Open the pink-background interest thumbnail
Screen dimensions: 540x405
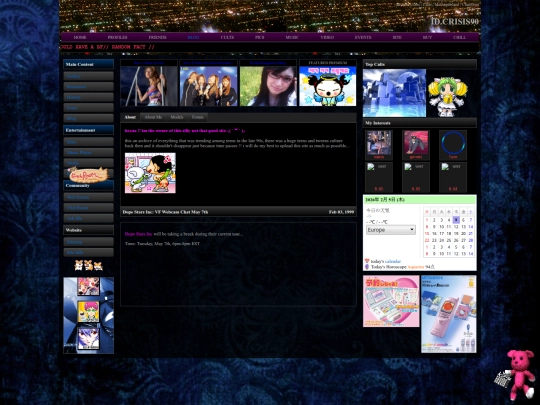pyautogui.click(x=416, y=143)
